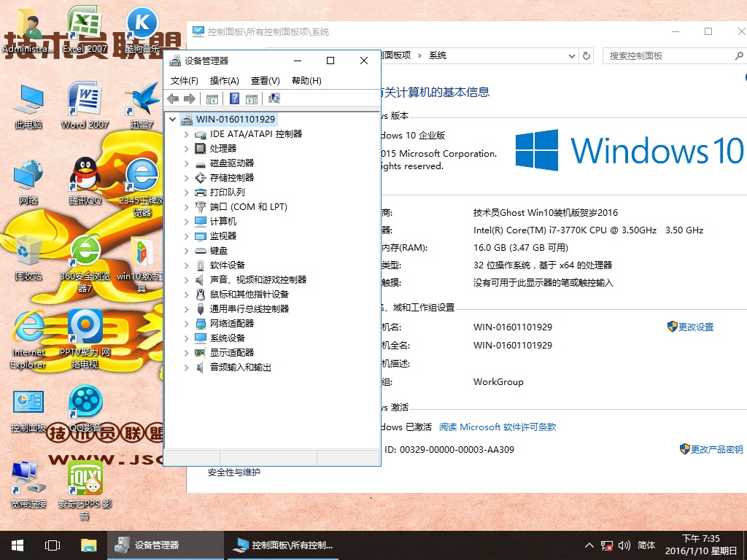Select 360安全浏览器7 desktop icon
The width and height of the screenshot is (747, 560).
85,263
